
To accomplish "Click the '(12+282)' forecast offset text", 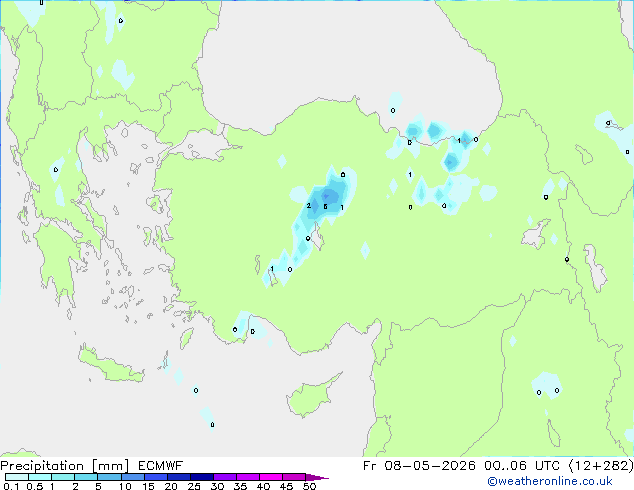I will pyautogui.click(x=601, y=466).
